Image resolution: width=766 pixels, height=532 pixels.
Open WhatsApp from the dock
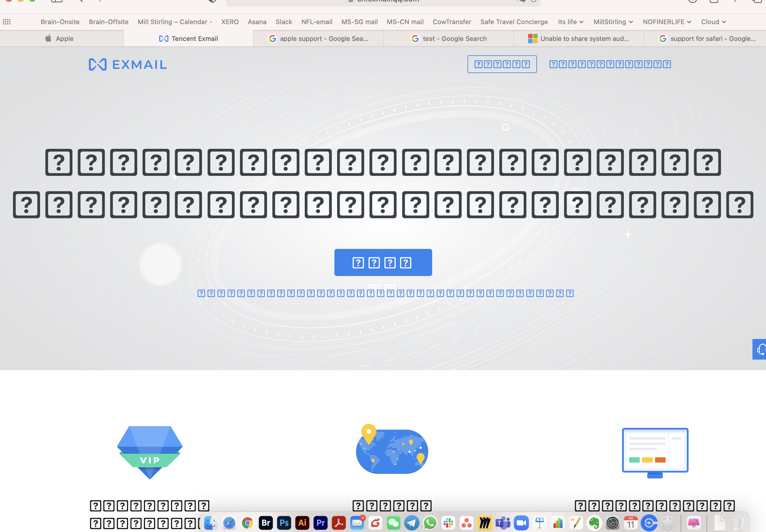tap(430, 523)
